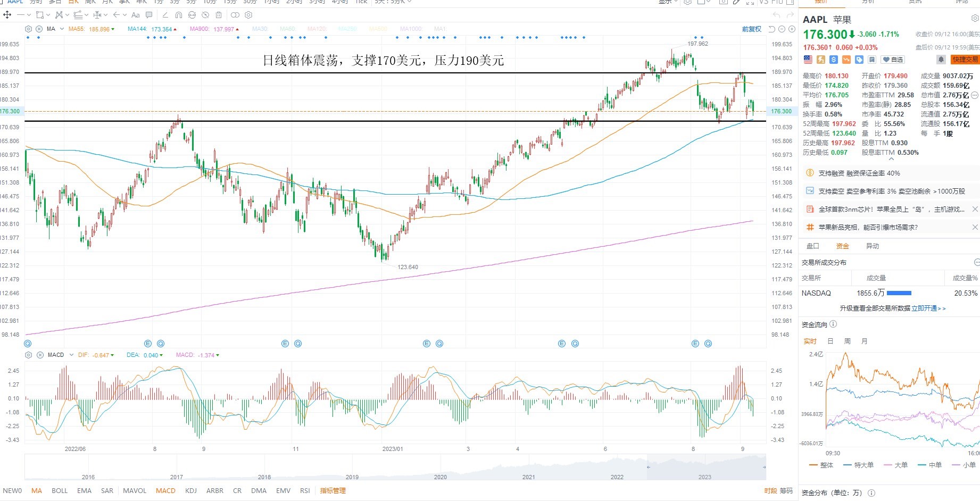980x501 pixels.
Task: Select the crosshair move cursor tool
Action: pyautogui.click(x=7, y=15)
